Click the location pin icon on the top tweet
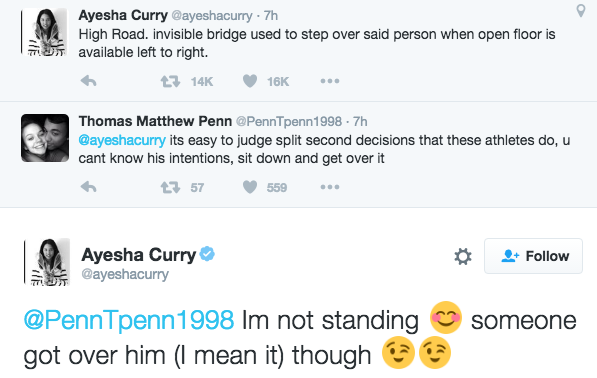Screen dimensions: 597x378 click(581, 11)
